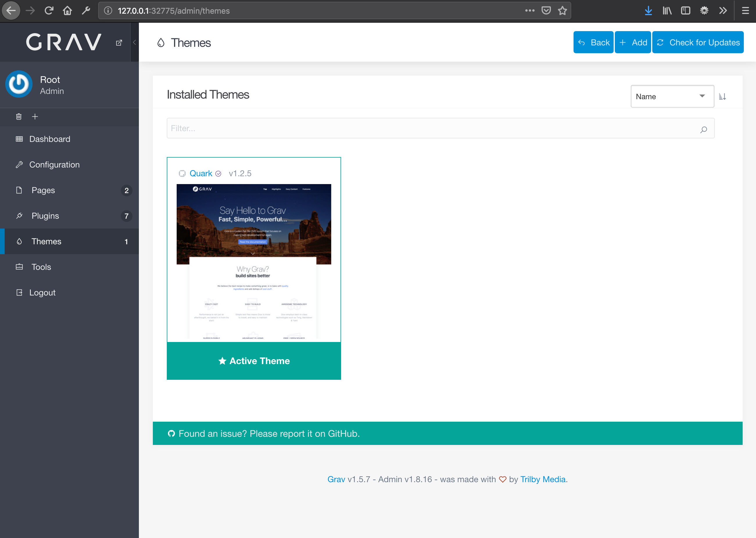Select the Themes menu item
This screenshot has width=756, height=538.
click(x=69, y=241)
